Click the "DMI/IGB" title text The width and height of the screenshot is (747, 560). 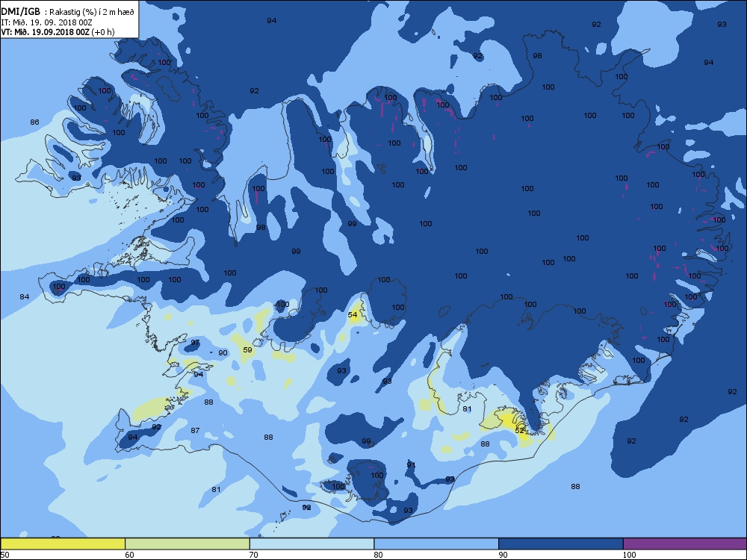pyautogui.click(x=20, y=12)
